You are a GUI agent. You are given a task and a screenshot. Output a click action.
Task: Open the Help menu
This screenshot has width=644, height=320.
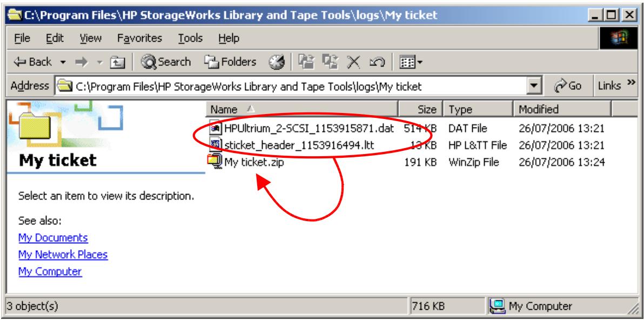[x=229, y=38]
